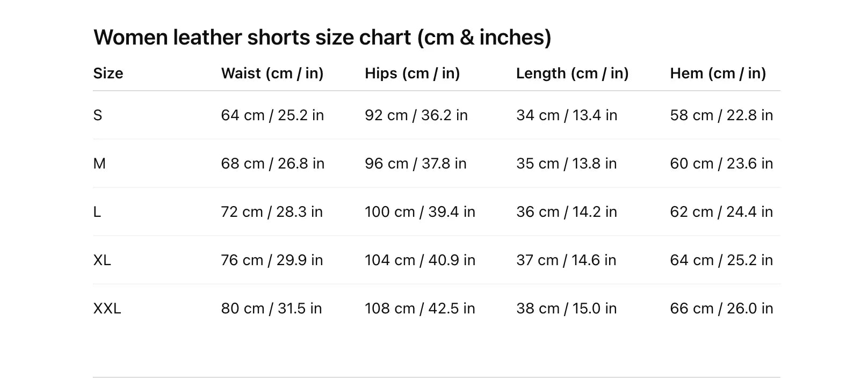868x380 pixels.
Task: Click the size chart title heading
Action: tap(322, 38)
